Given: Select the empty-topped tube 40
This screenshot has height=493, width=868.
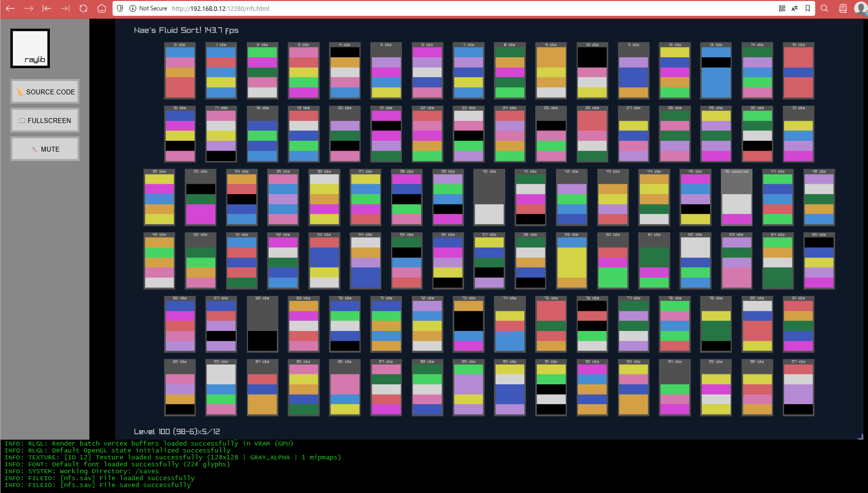Looking at the screenshot, I should click(x=489, y=198).
